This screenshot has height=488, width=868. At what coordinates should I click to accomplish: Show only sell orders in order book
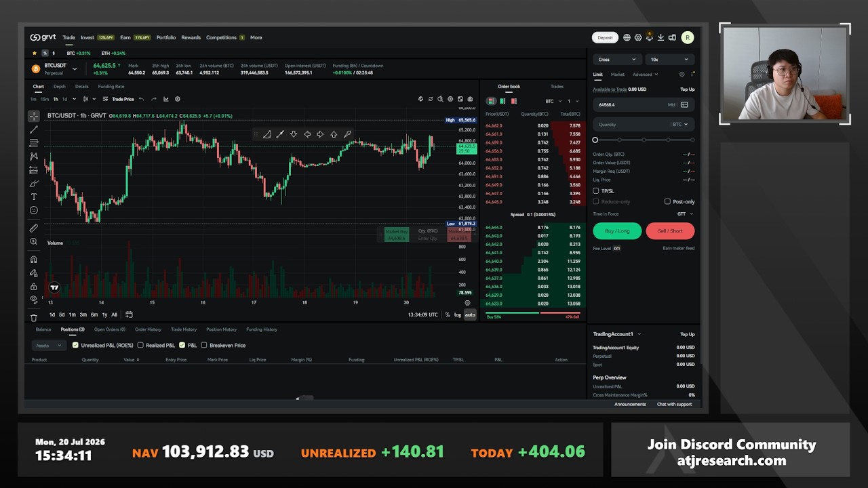click(x=514, y=101)
